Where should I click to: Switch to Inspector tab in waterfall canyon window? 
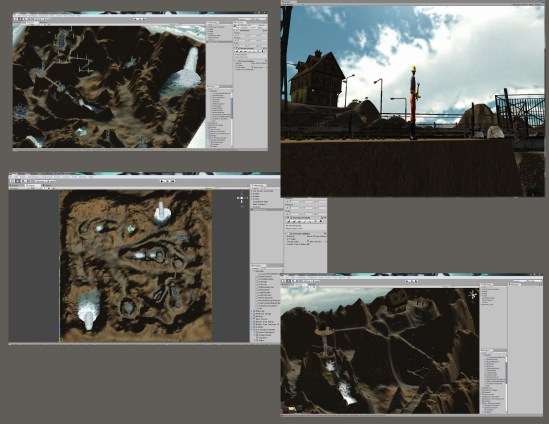click(240, 22)
